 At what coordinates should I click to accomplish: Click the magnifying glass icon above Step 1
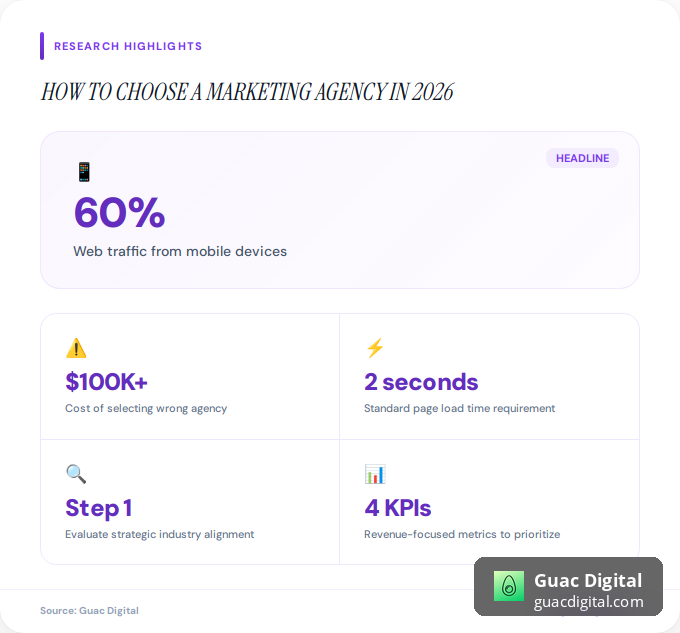pyautogui.click(x=76, y=474)
